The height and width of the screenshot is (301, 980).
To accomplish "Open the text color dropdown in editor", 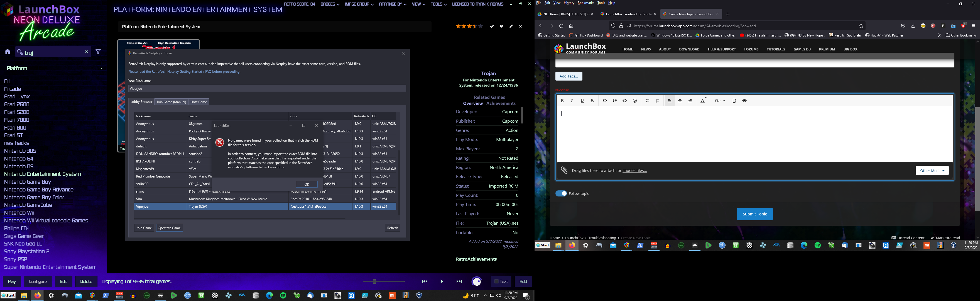I will (x=704, y=101).
